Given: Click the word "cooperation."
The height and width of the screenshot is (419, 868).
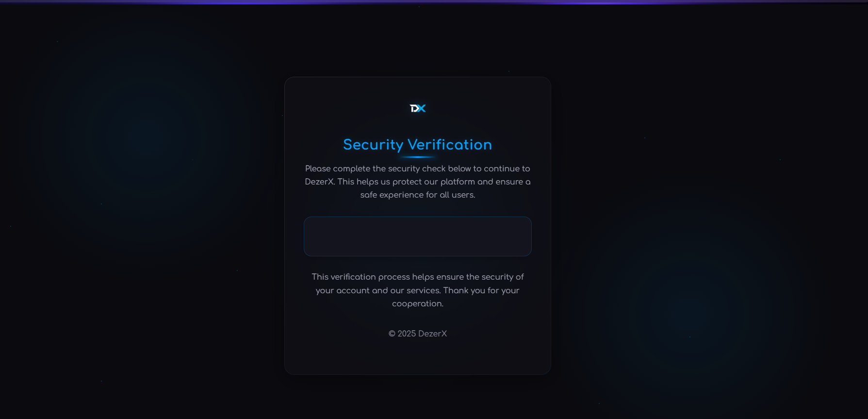Looking at the screenshot, I should [417, 303].
